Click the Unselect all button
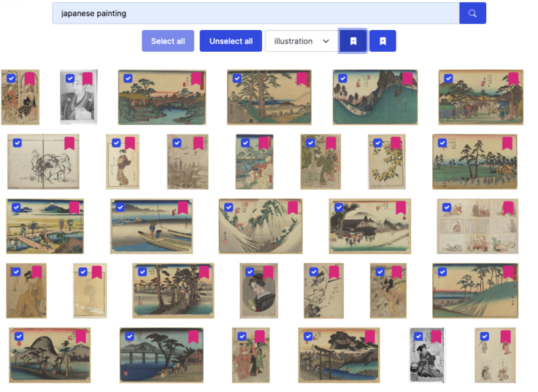This screenshot has width=538, height=392. [x=231, y=41]
